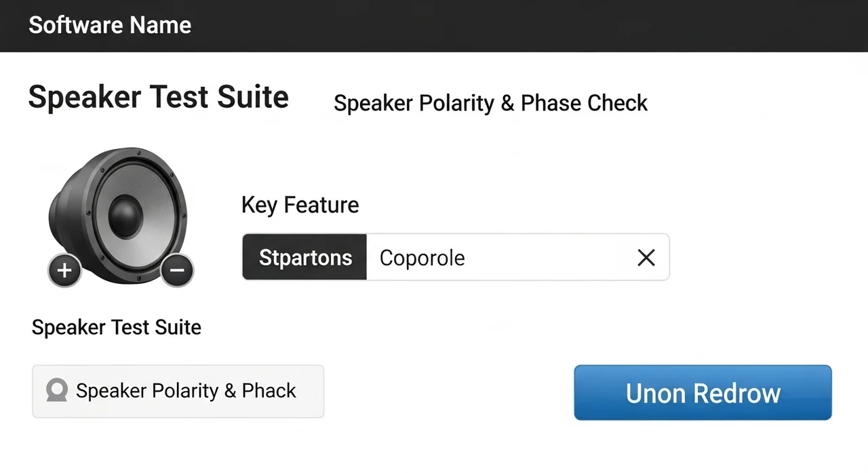
Task: Click the Key Feature label
Action: (x=300, y=205)
